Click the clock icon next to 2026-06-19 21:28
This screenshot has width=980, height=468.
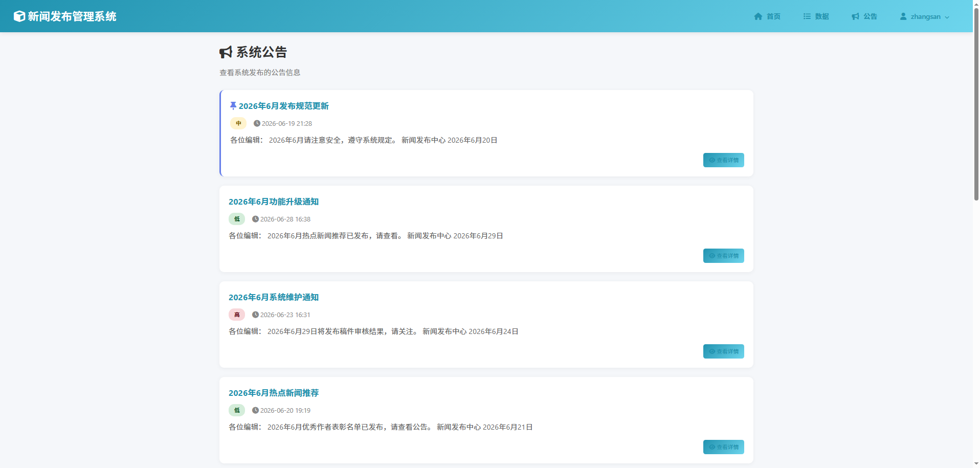(x=257, y=123)
